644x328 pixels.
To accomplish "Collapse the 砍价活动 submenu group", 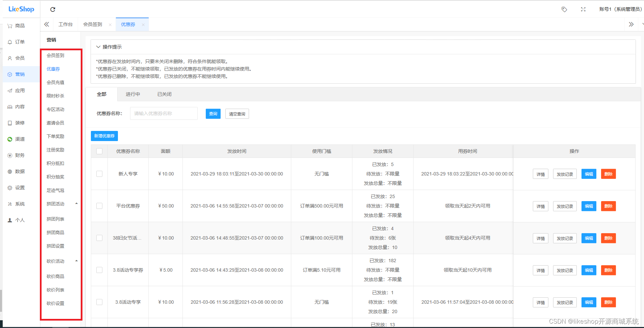I will pyautogui.click(x=76, y=261).
